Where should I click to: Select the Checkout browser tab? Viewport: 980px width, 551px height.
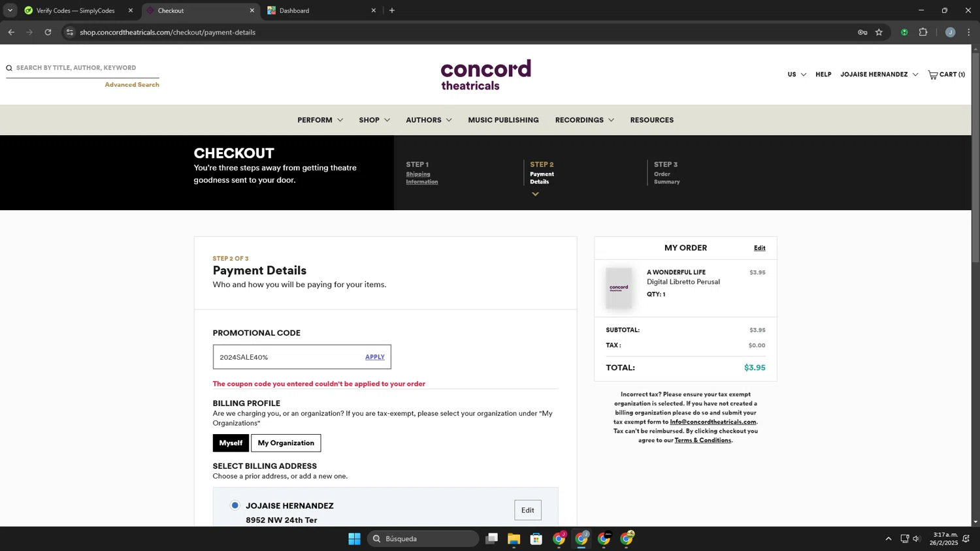tap(200, 10)
